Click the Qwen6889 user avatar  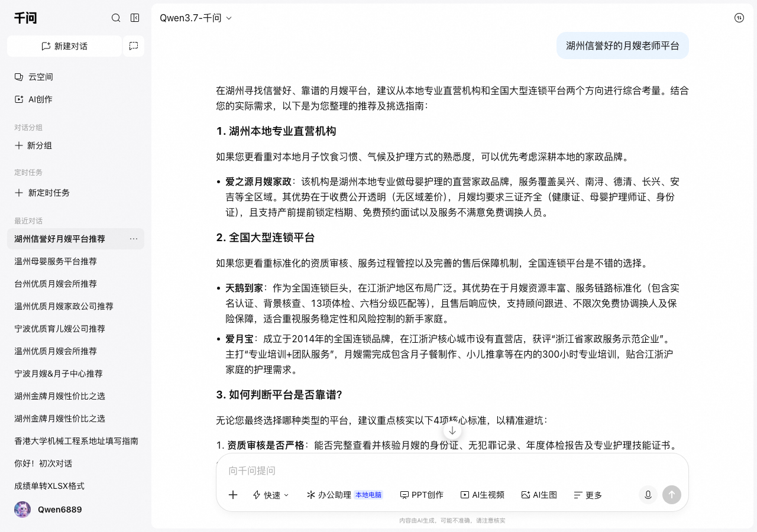tap(22, 510)
